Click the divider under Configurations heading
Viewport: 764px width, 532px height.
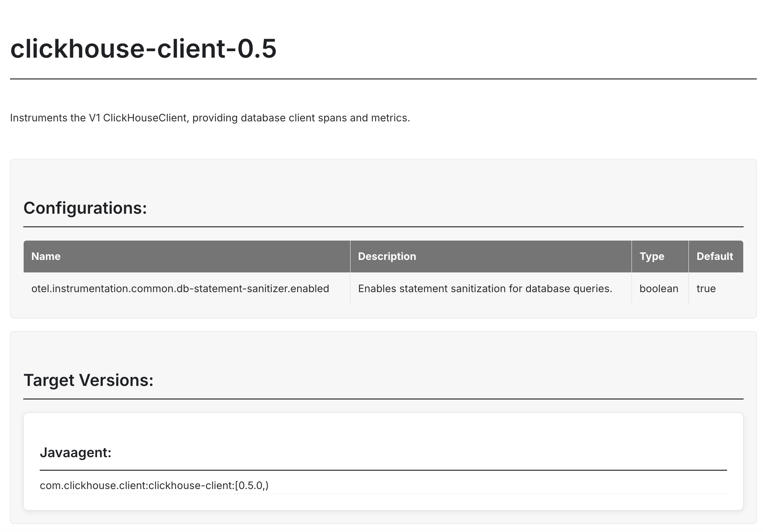tap(383, 227)
